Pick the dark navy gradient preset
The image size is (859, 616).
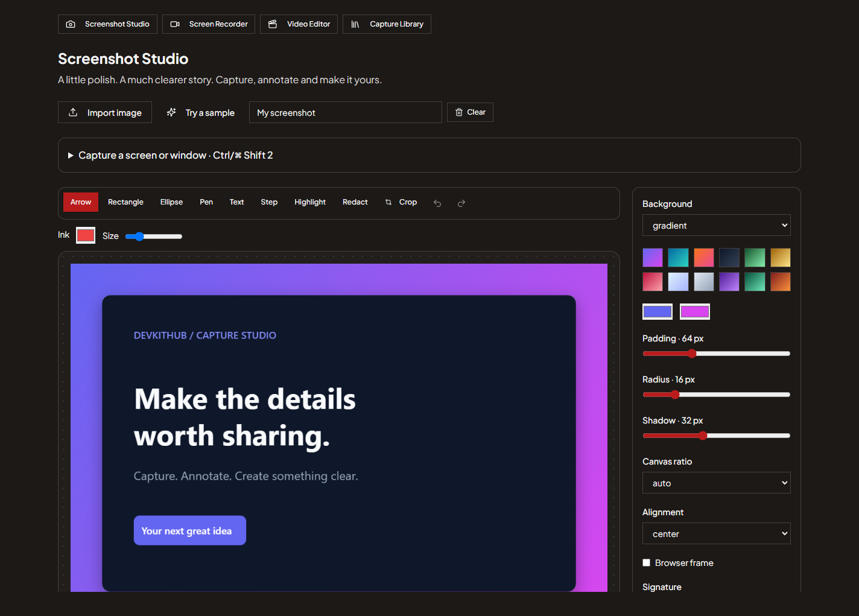pyautogui.click(x=729, y=258)
